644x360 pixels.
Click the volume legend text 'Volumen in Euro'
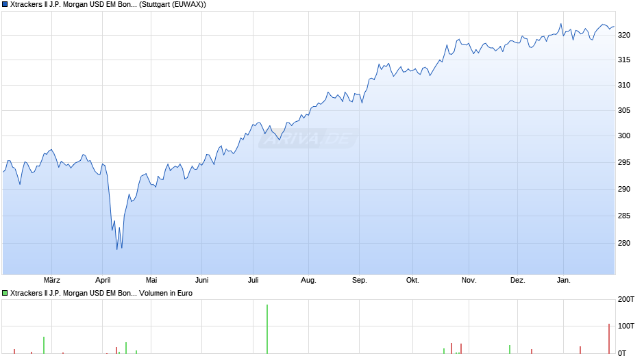pos(166,293)
